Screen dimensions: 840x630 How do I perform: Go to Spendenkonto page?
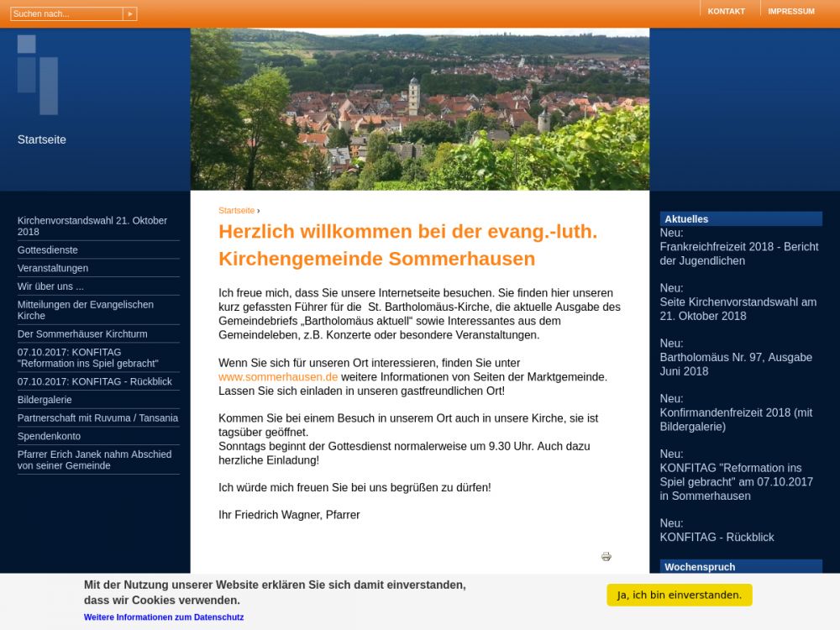click(x=49, y=437)
